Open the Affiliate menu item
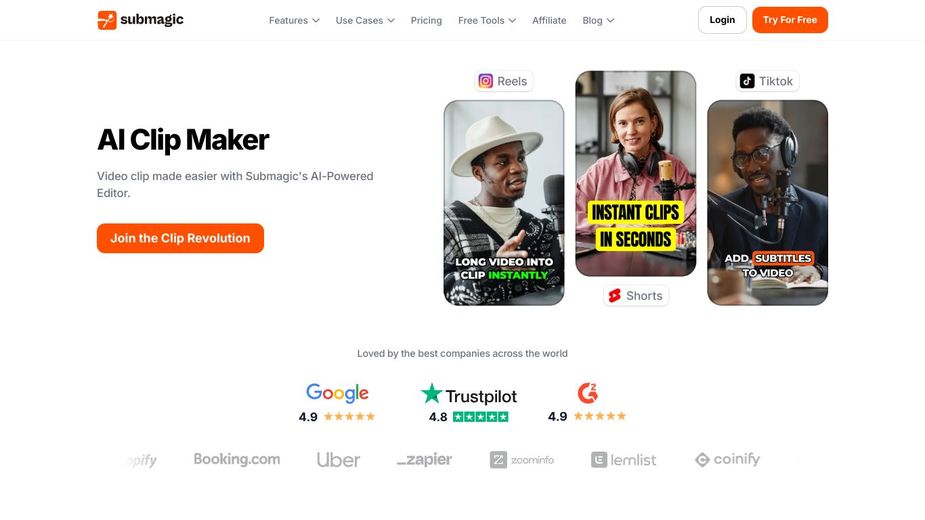The width and height of the screenshot is (925, 520). coord(549,20)
